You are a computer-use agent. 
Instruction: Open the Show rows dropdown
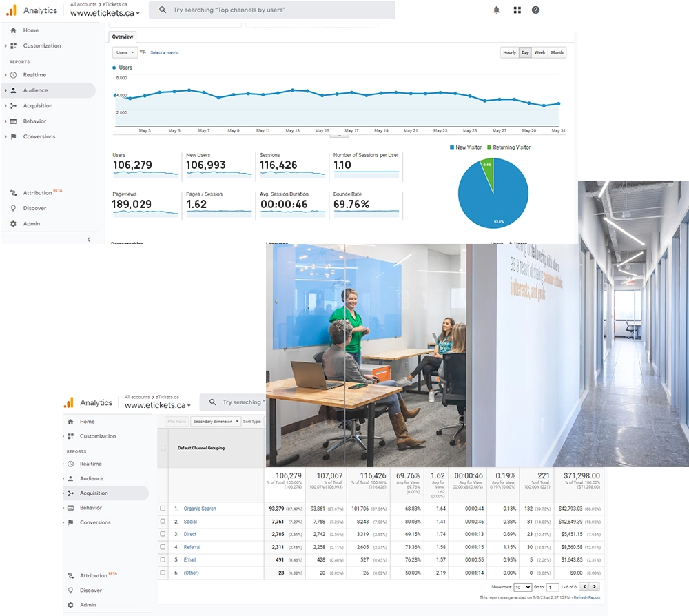[523, 587]
